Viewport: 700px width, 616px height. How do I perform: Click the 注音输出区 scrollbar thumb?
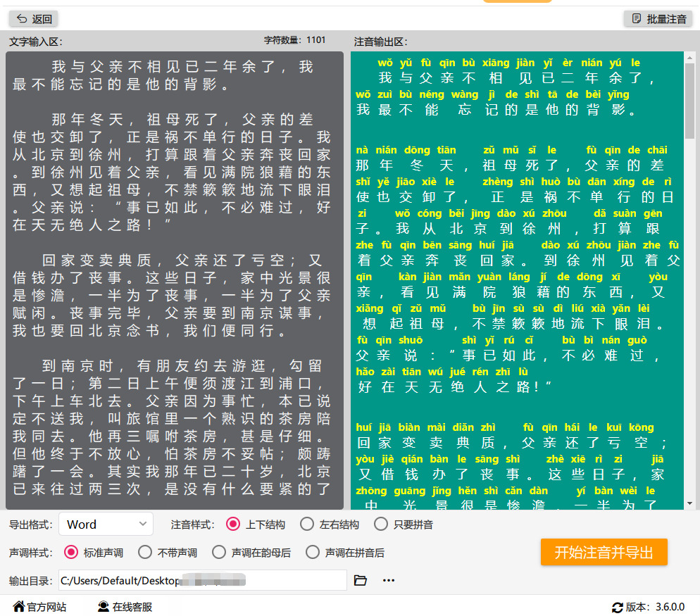pos(689,101)
